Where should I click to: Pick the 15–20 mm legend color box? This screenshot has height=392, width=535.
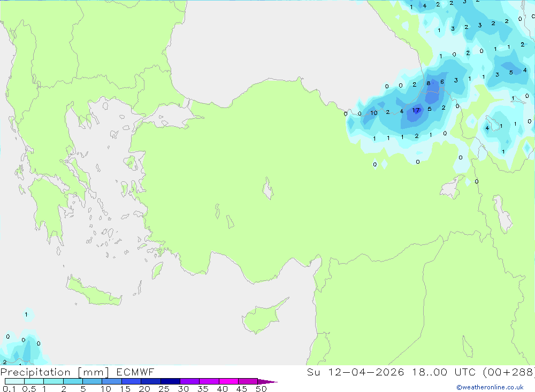(132, 381)
